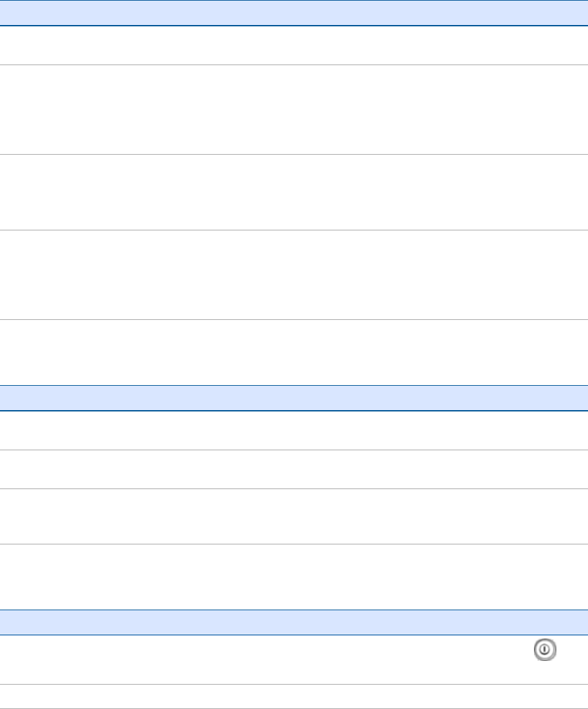This screenshot has height=709, width=588.
Task: Click gray divider under top section's first row
Action: click(294, 65)
